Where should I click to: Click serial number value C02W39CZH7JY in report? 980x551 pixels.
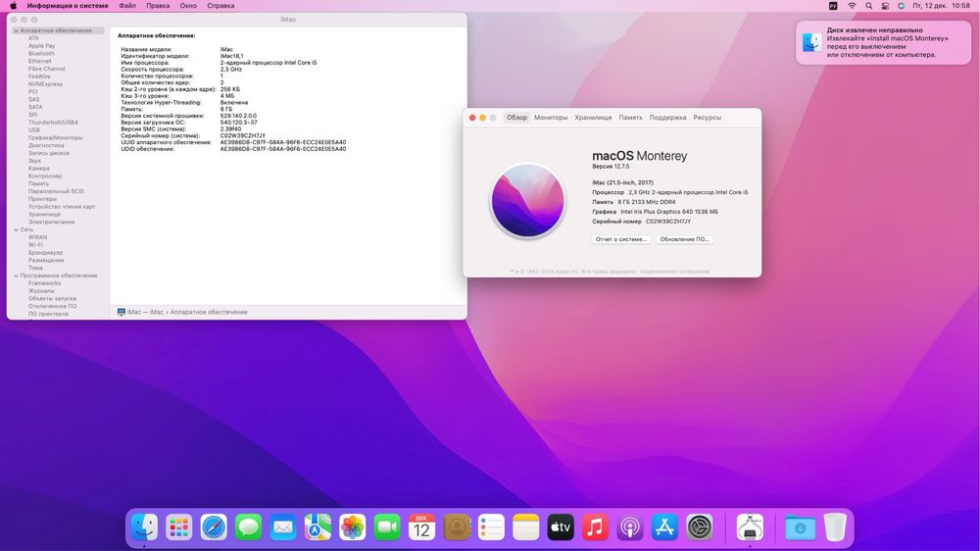pos(242,135)
